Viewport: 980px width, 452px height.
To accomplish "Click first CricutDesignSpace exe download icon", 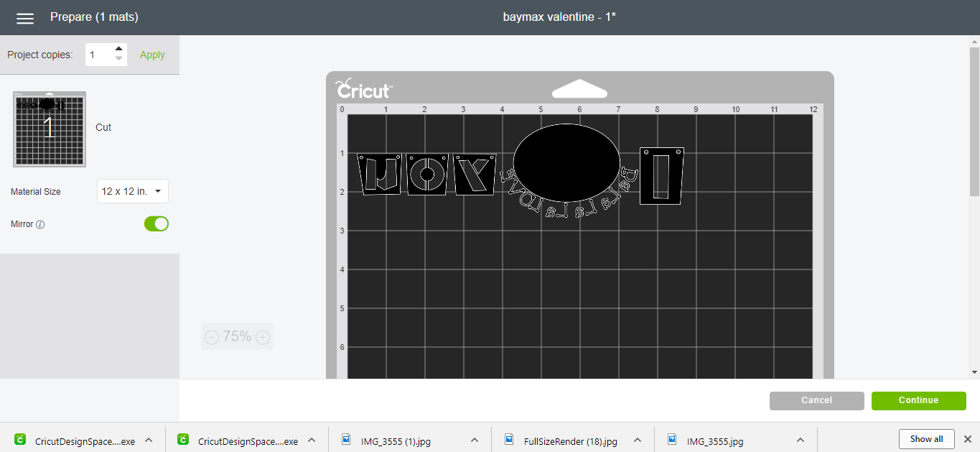I will coord(21,440).
